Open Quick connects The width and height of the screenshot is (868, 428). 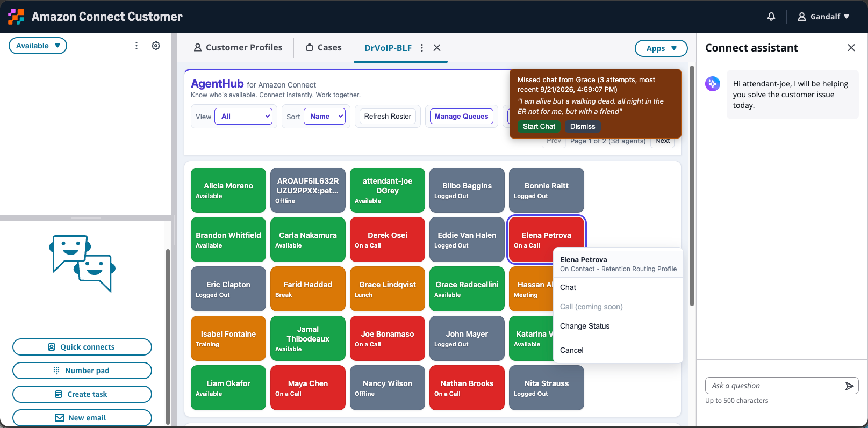coord(82,347)
